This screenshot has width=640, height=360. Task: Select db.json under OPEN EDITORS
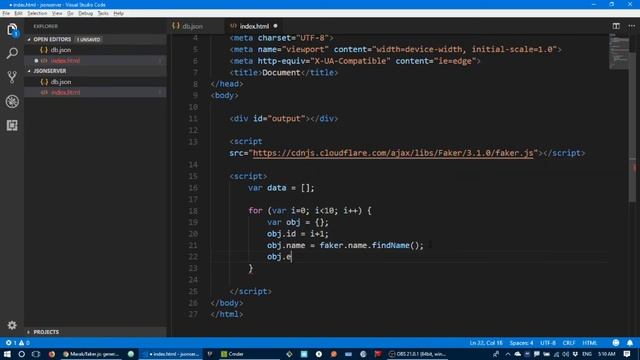pos(96,50)
